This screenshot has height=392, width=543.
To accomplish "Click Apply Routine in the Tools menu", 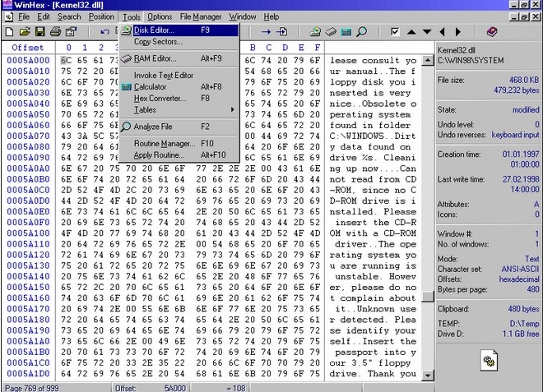I will pos(159,154).
